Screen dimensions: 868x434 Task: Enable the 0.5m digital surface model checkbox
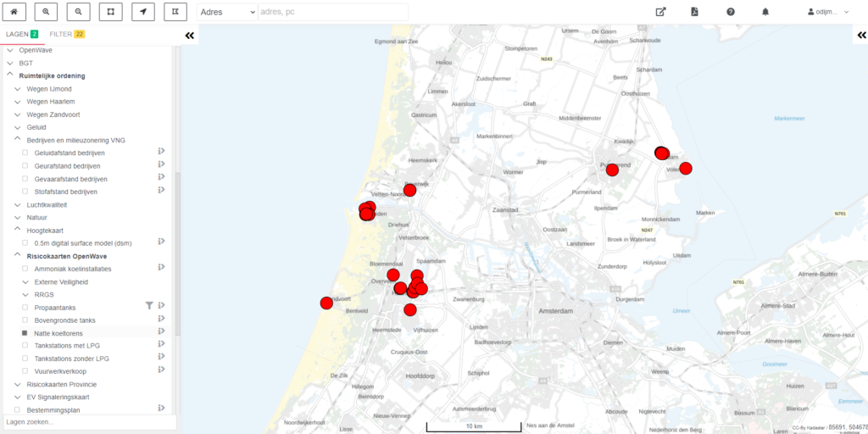pos(25,243)
